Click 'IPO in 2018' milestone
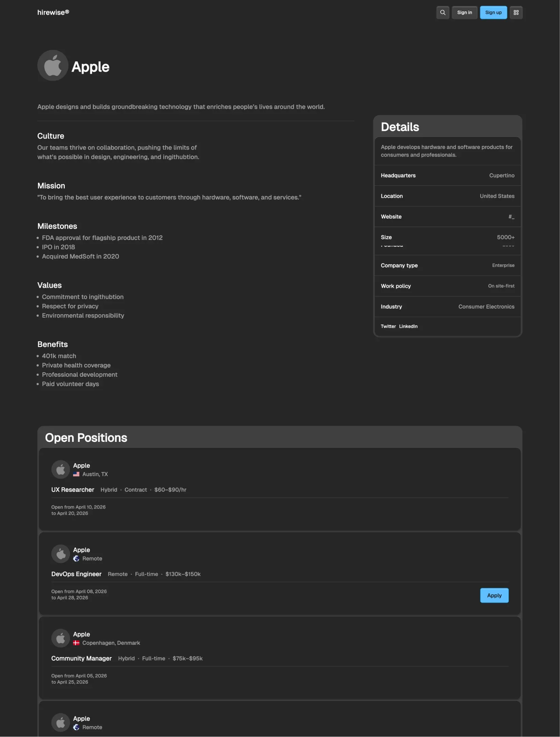This screenshot has width=560, height=737. tap(58, 247)
